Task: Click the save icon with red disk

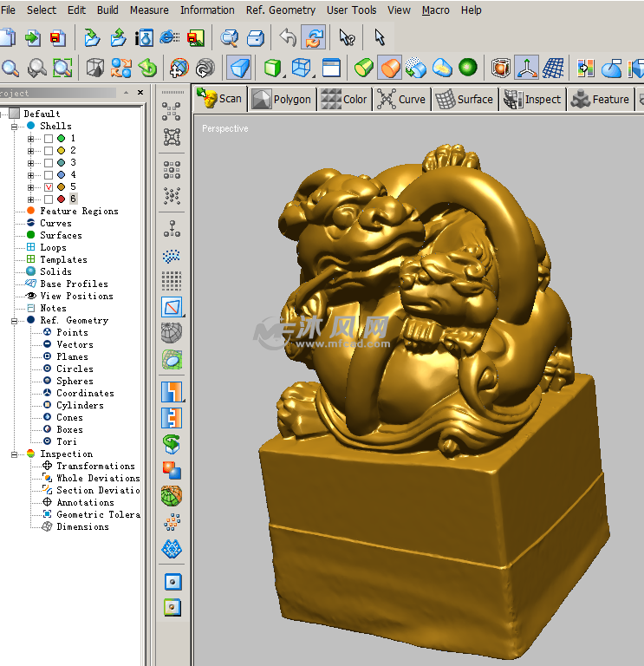Action: (x=57, y=37)
